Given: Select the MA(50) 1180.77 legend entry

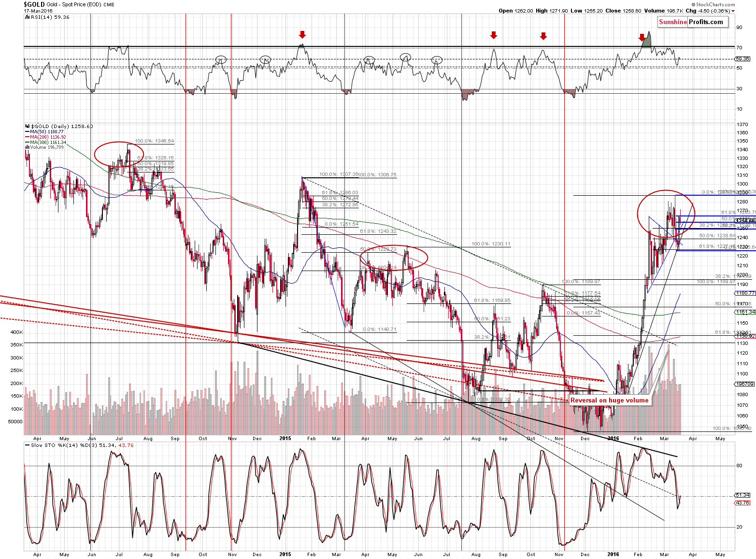Looking at the screenshot, I should (x=43, y=131).
